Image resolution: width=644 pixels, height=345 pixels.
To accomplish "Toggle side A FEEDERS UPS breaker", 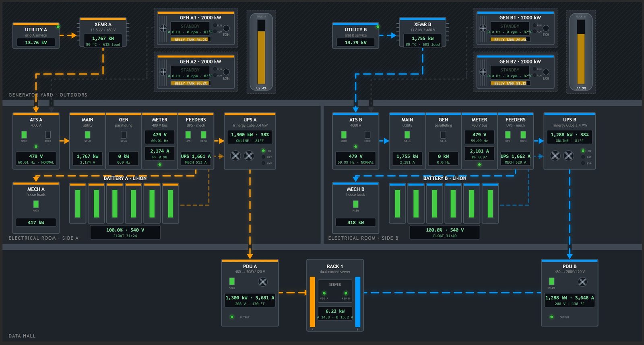I will (188, 135).
